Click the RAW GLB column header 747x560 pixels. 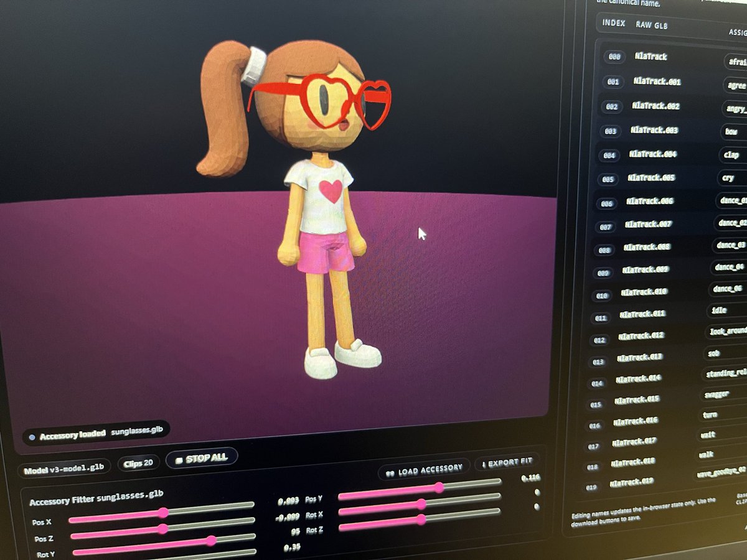(653, 25)
